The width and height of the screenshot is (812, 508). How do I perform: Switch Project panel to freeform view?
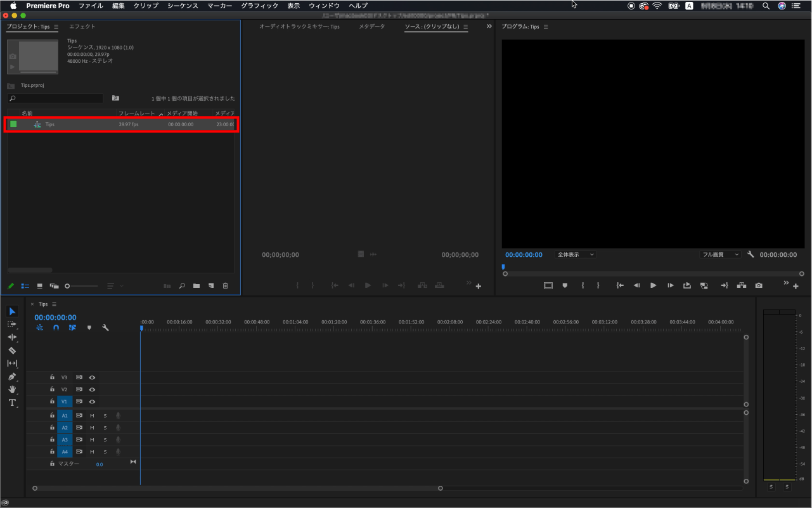tap(55, 286)
